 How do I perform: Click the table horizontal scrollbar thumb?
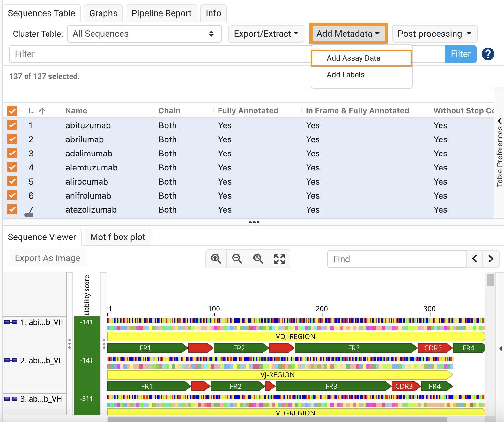coord(29,215)
